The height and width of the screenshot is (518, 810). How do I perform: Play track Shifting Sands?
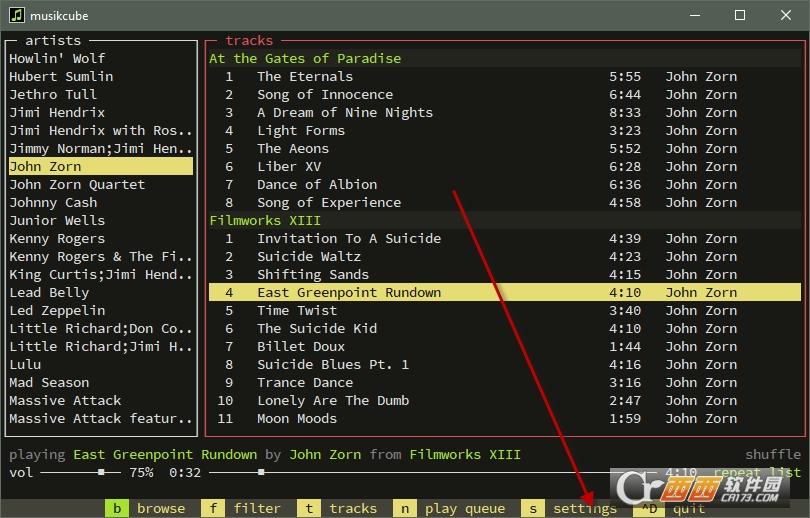click(x=505, y=274)
